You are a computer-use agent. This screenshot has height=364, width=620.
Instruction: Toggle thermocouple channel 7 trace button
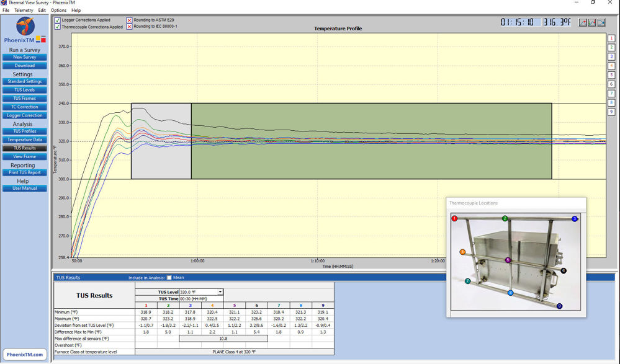pos(611,93)
